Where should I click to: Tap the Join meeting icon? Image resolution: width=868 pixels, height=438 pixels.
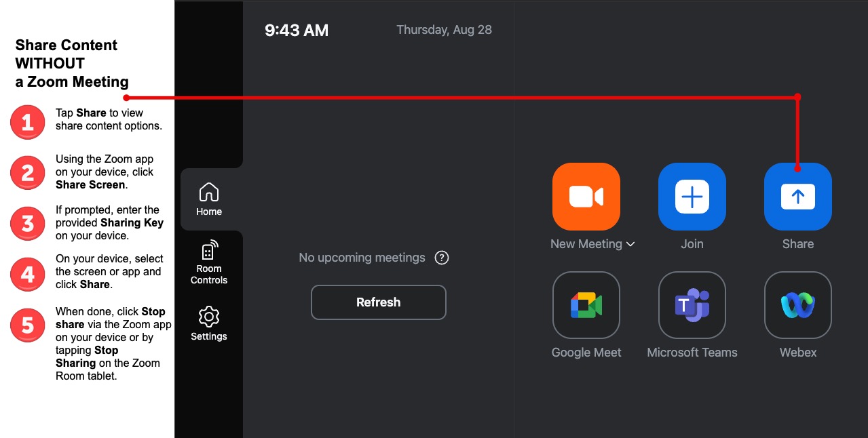pos(692,197)
